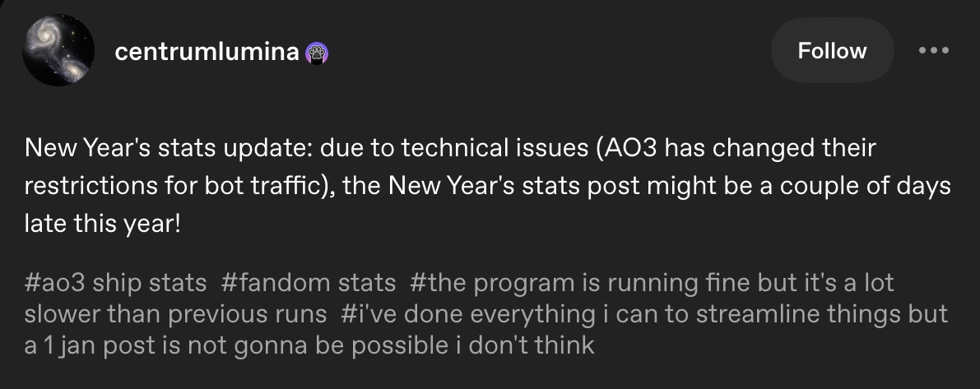The image size is (980, 389).
Task: Open the #ao3 ship stats tag
Action: pyautogui.click(x=115, y=284)
